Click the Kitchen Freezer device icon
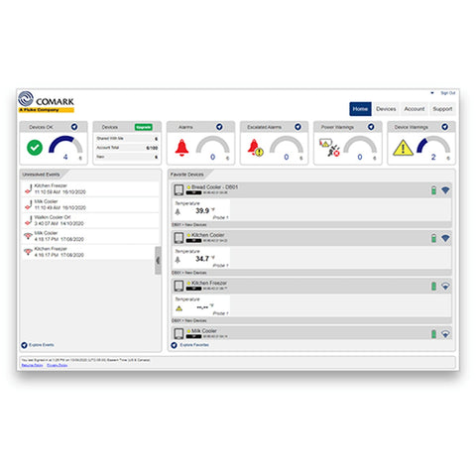The height and width of the screenshot is (476, 476). pyautogui.click(x=178, y=286)
